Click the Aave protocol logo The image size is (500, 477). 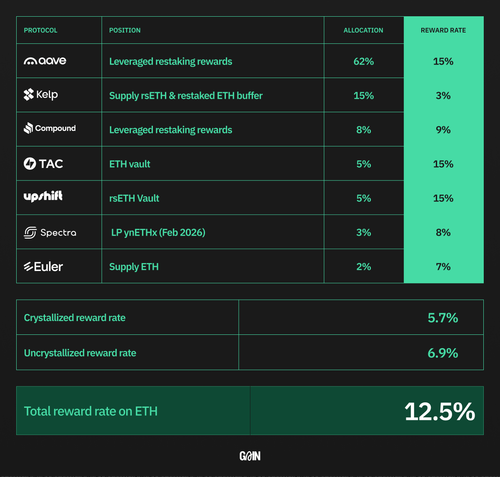click(45, 61)
